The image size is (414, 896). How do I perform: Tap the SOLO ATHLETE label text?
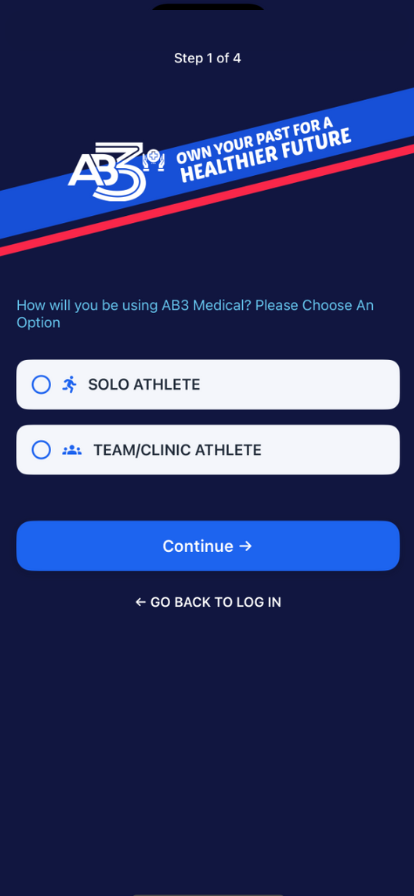[x=144, y=385]
